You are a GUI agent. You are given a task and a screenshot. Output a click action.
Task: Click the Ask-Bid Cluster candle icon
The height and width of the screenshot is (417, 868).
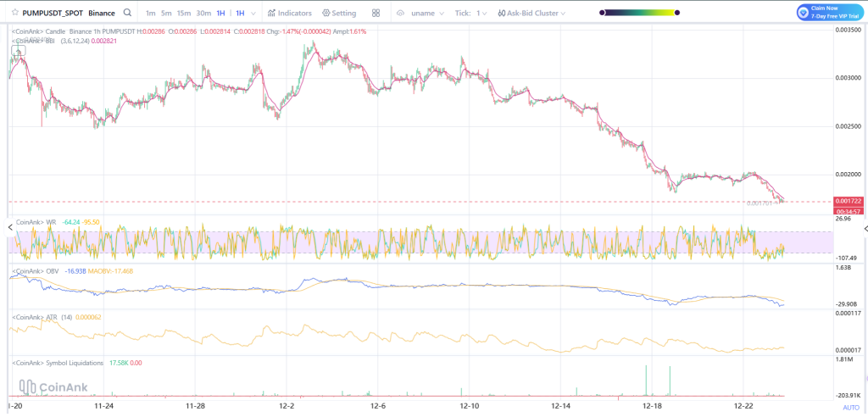pyautogui.click(x=503, y=13)
